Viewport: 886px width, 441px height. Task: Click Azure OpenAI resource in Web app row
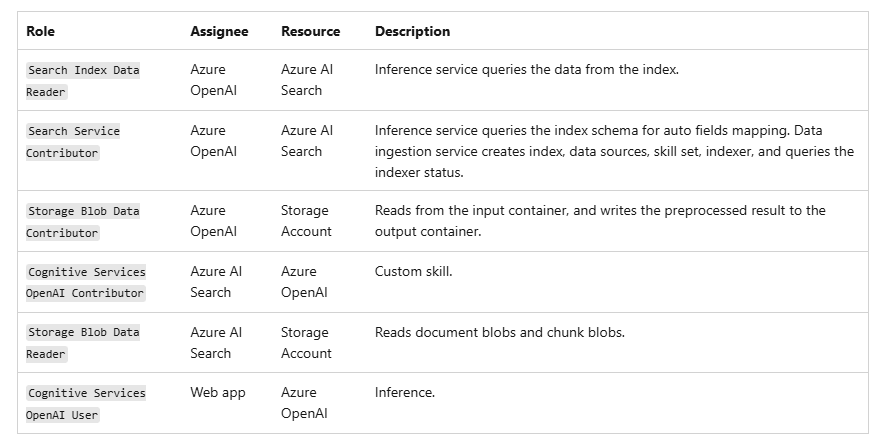[x=304, y=403]
